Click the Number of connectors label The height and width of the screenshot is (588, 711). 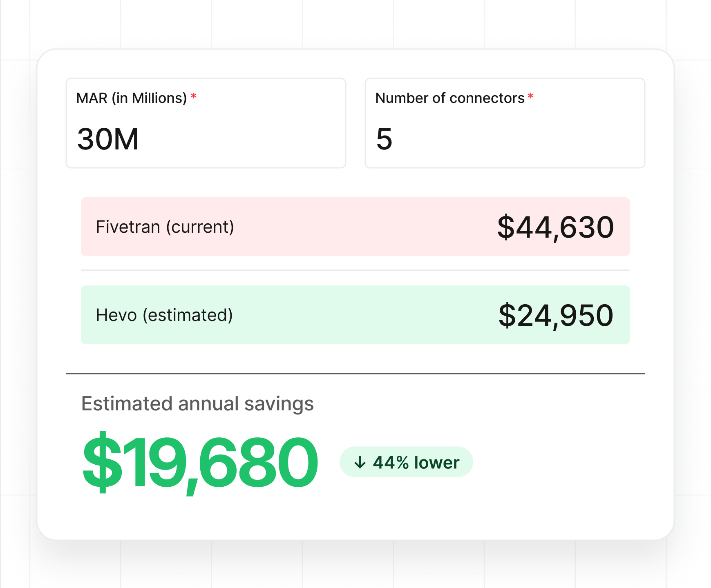[x=450, y=98]
